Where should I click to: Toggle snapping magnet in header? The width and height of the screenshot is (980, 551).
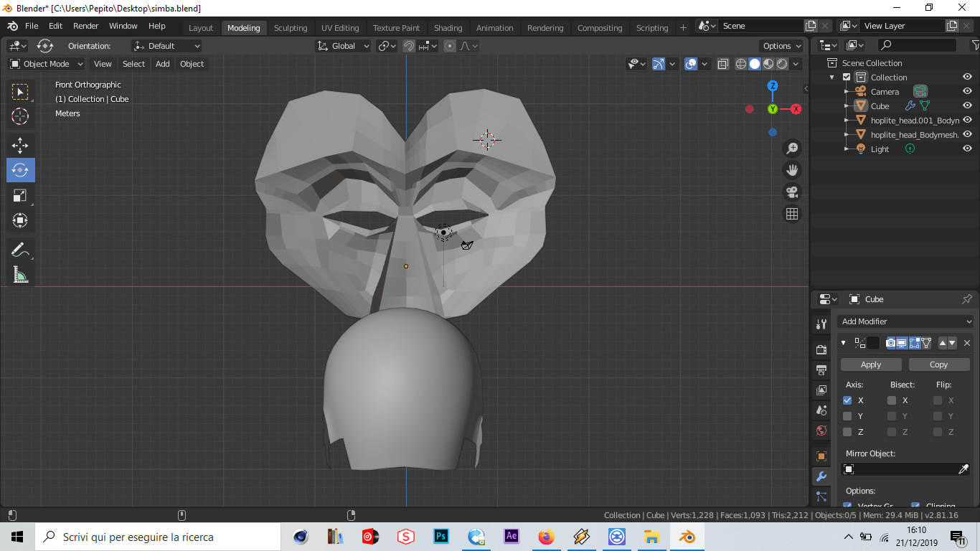409,46
